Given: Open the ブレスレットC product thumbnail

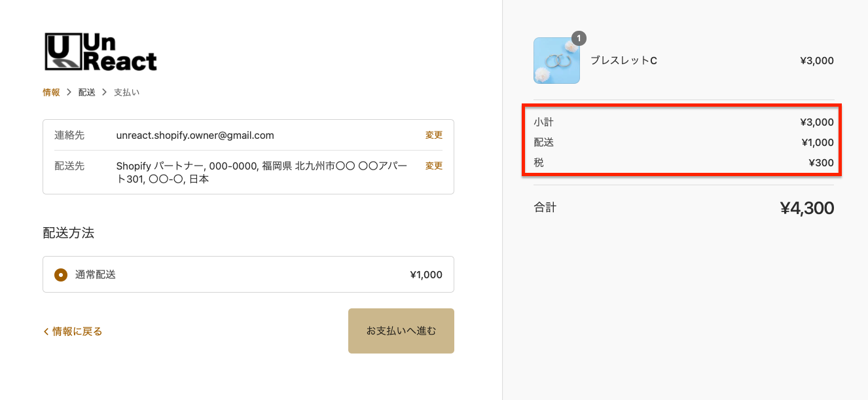Looking at the screenshot, I should tap(556, 60).
